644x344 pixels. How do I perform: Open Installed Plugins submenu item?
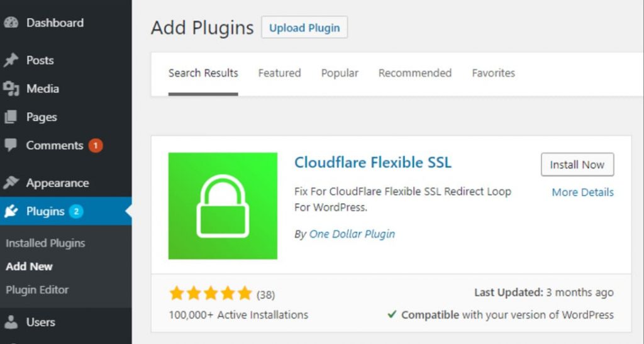coord(45,243)
